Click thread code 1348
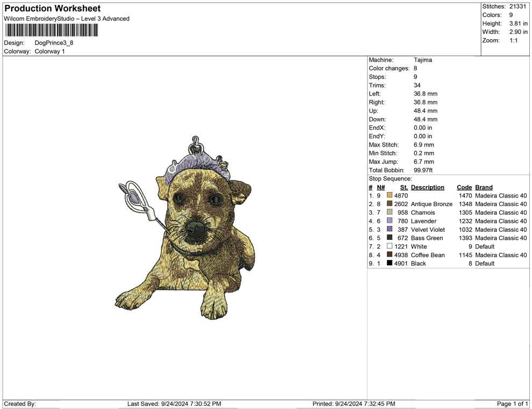 [x=465, y=204]
